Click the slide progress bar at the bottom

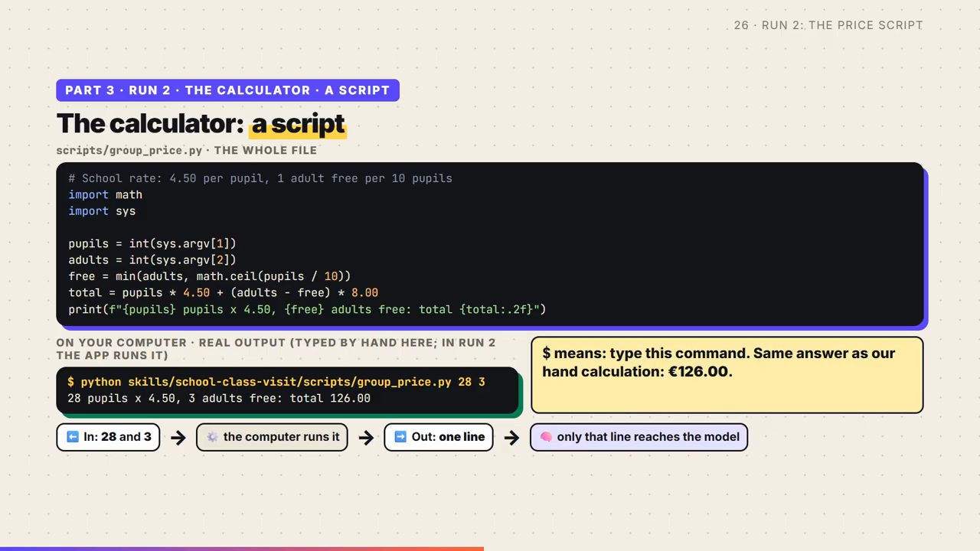pos(242,549)
